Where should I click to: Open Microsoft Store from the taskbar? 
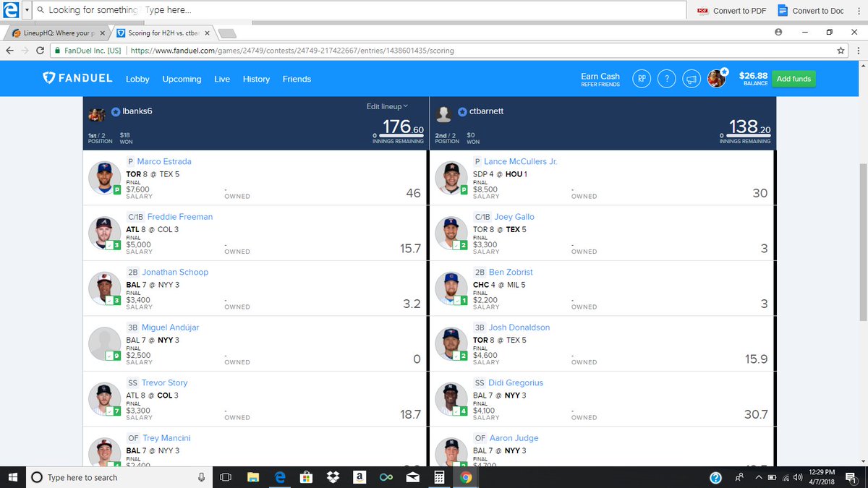tap(305, 477)
